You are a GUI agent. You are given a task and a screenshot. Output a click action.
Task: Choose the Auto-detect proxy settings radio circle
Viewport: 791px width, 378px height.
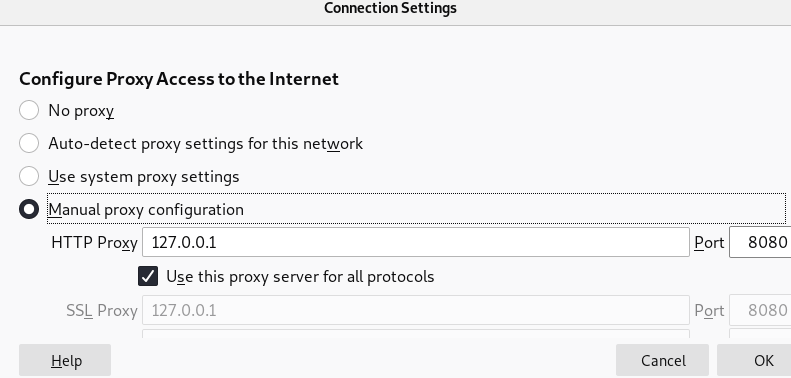coord(29,143)
